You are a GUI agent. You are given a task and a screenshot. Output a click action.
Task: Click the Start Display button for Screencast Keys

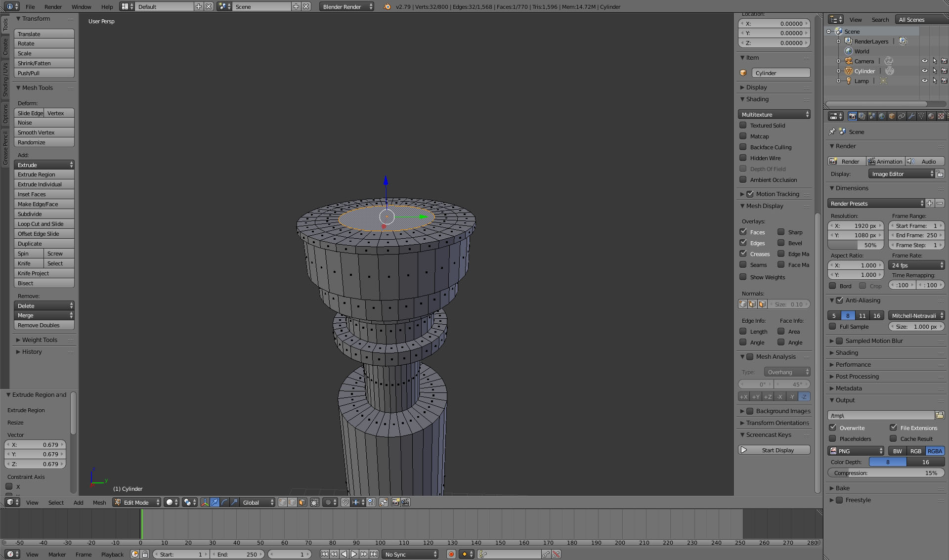(x=774, y=450)
